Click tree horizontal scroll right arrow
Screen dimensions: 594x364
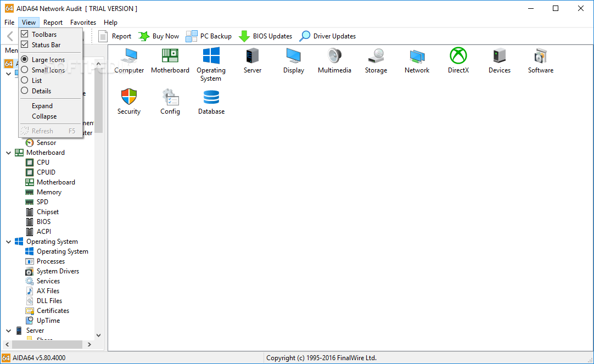click(89, 344)
